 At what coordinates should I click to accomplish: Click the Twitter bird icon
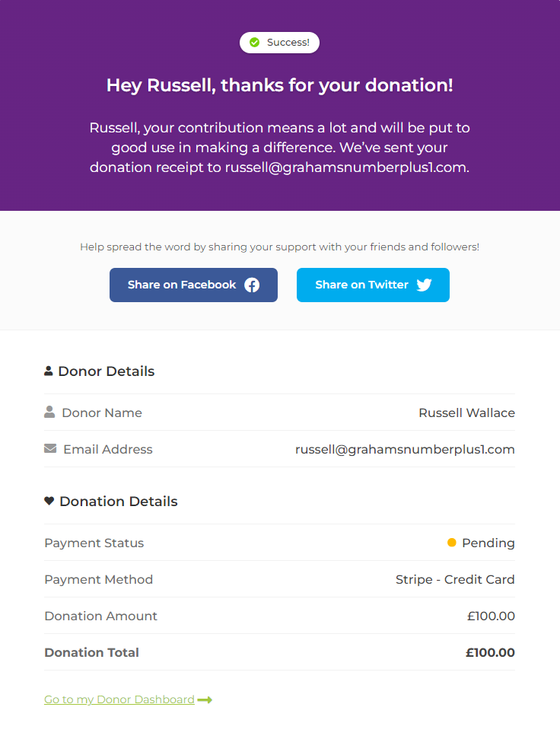click(x=424, y=285)
